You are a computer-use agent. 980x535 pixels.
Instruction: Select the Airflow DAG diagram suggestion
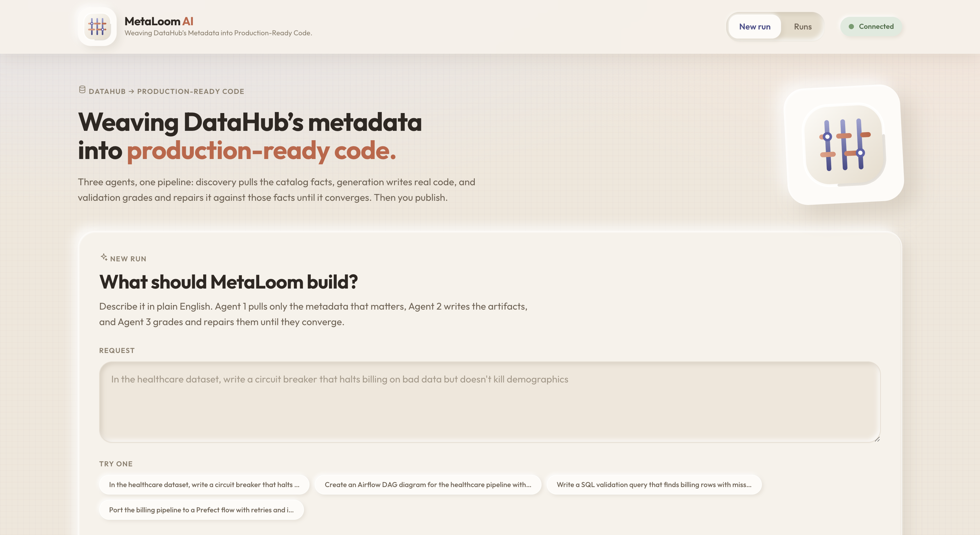tap(428, 484)
